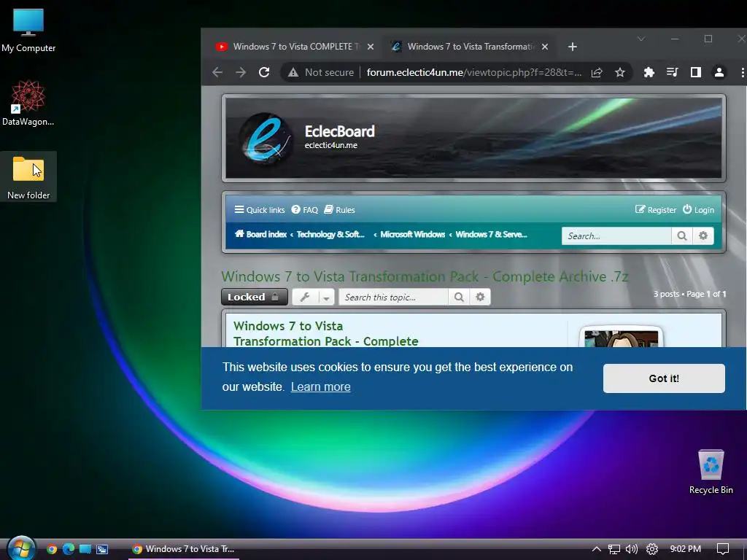Open the Quick links menu
Viewport: 747px width, 560px height.
click(260, 210)
